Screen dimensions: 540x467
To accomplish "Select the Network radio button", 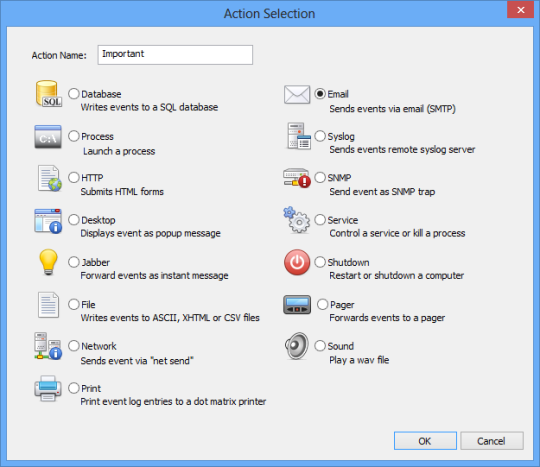I will [x=74, y=346].
